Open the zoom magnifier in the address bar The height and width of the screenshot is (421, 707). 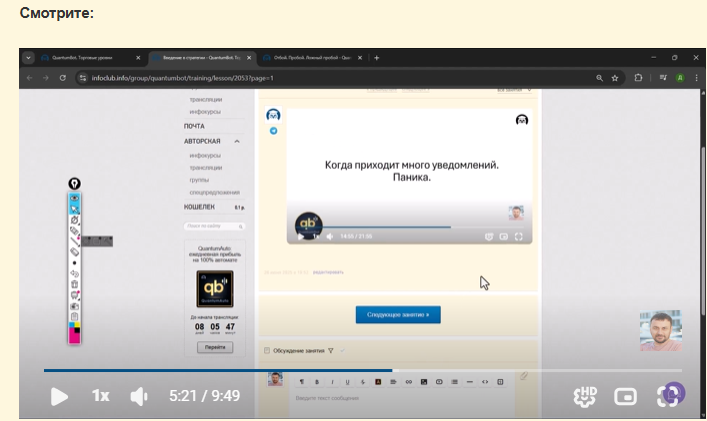tap(599, 78)
